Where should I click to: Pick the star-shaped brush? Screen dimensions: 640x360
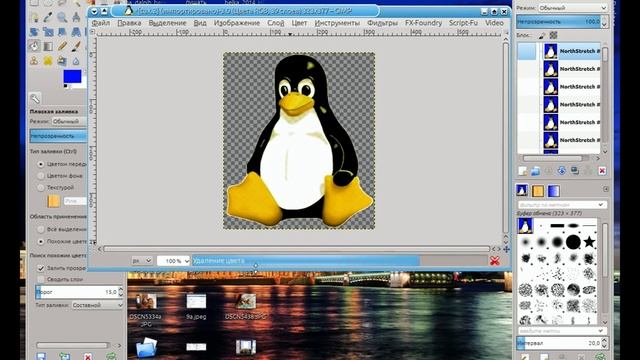pos(589,242)
